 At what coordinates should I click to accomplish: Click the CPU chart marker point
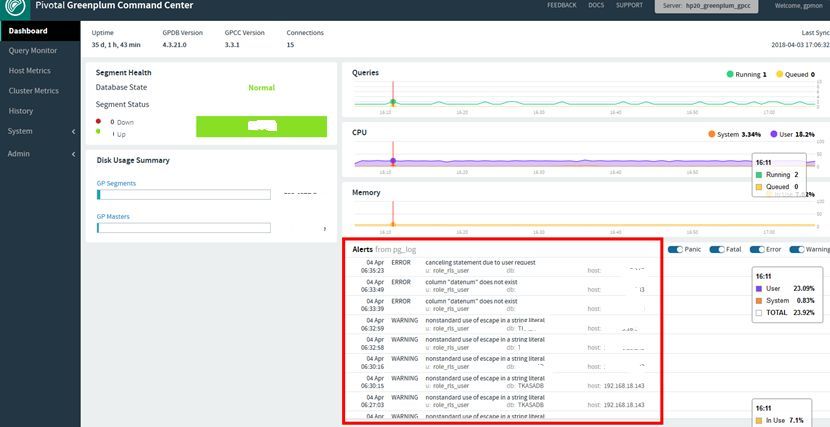pos(393,161)
